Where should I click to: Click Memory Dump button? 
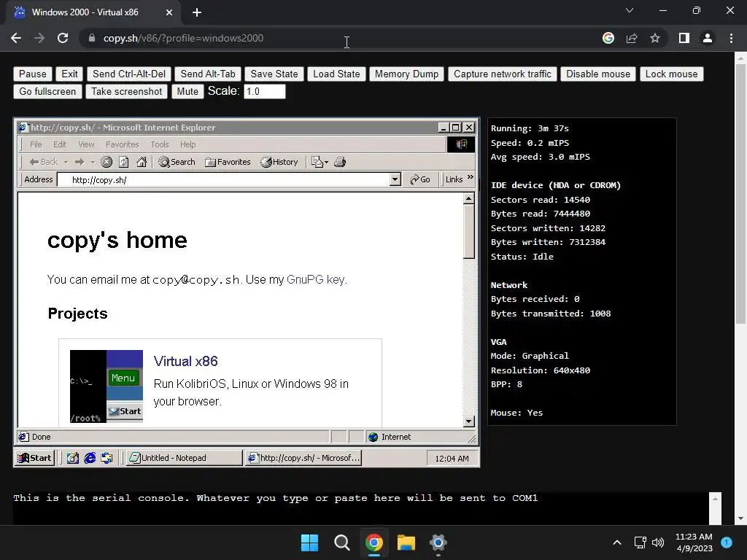pos(406,74)
